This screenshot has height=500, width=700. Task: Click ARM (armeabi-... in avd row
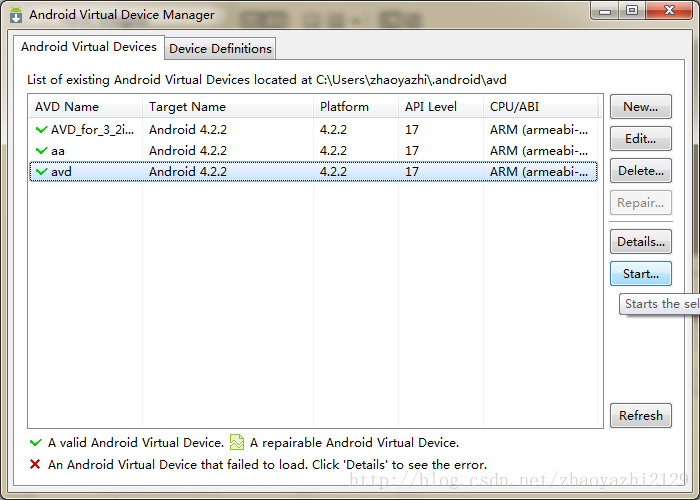click(539, 171)
